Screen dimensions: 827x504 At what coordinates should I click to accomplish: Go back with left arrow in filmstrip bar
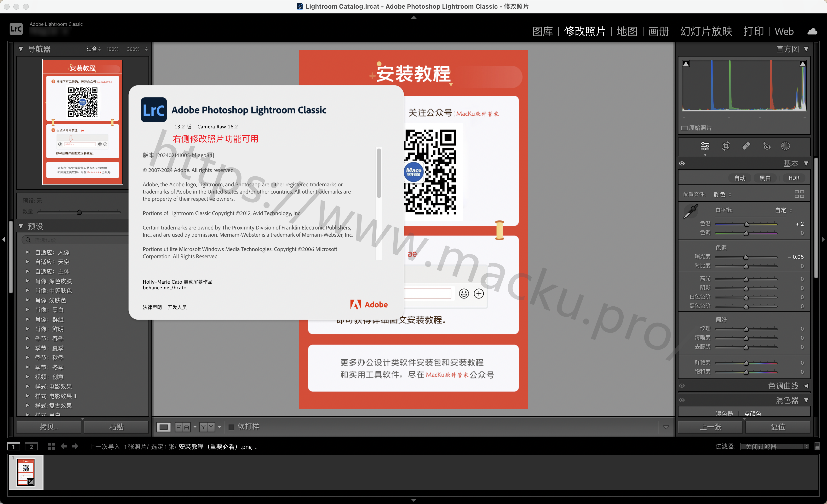(x=63, y=446)
